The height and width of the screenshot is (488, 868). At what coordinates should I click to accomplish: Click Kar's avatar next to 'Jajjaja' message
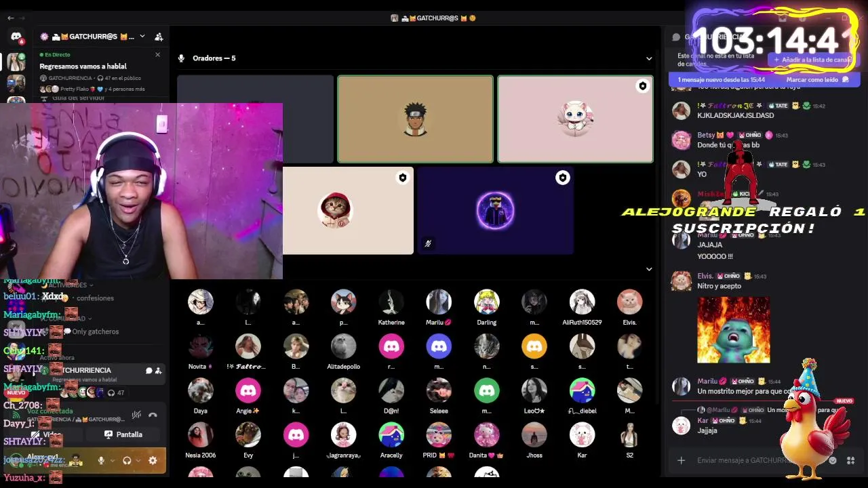tap(681, 425)
